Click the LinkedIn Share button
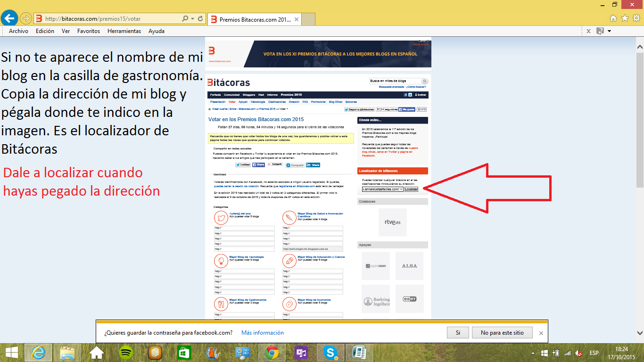 pos(313,165)
